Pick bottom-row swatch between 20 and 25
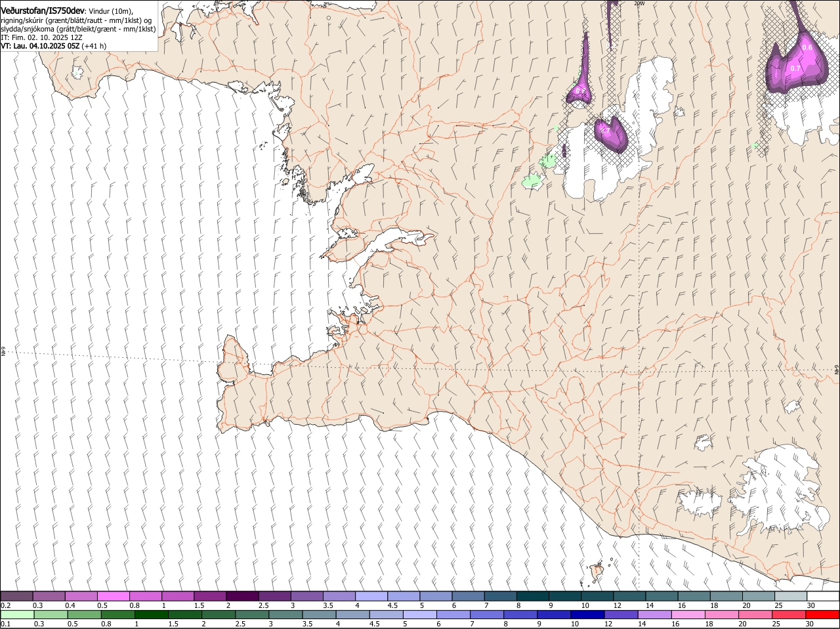Screen dimensions: 840x629 pyautogui.click(x=755, y=615)
